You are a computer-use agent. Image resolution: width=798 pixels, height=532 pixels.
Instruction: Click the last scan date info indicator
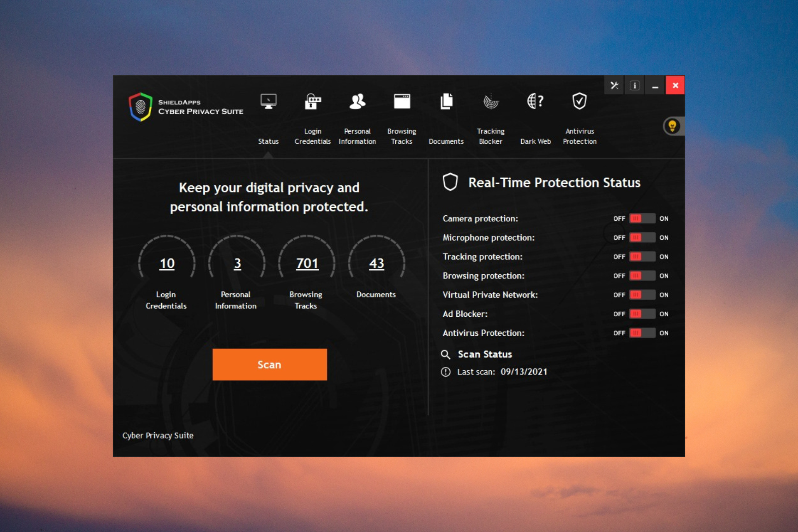point(446,372)
